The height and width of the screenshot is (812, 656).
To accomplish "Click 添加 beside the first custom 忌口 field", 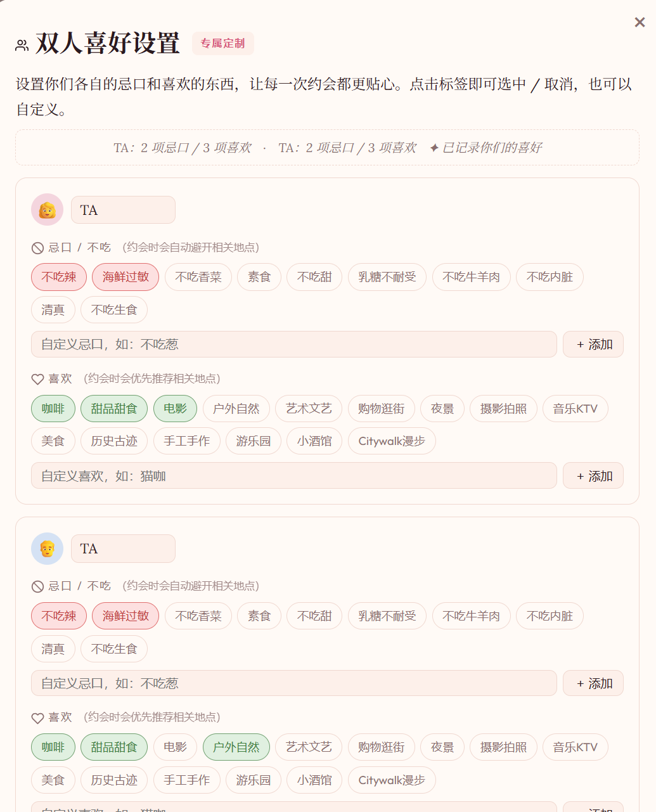I will click(593, 344).
